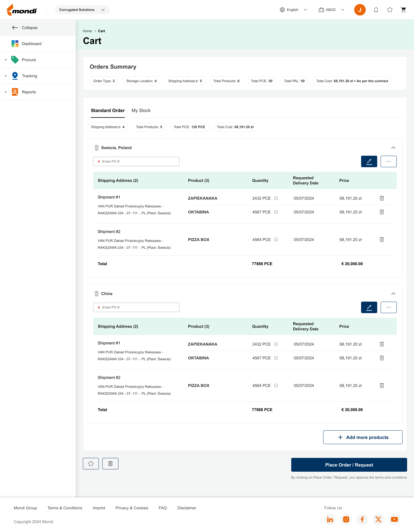Open FAQ footer link
This screenshot has width=414, height=532.
163,508
